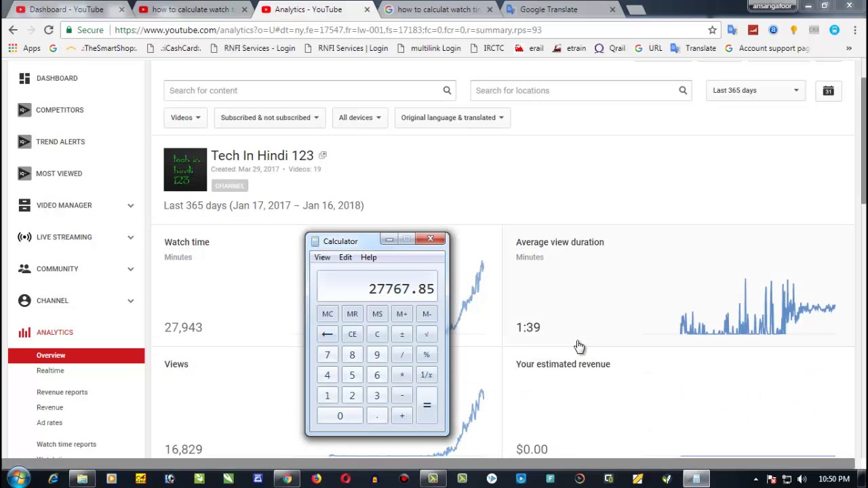Click the calculator equals button
This screenshot has height=488, width=868.
[427, 405]
